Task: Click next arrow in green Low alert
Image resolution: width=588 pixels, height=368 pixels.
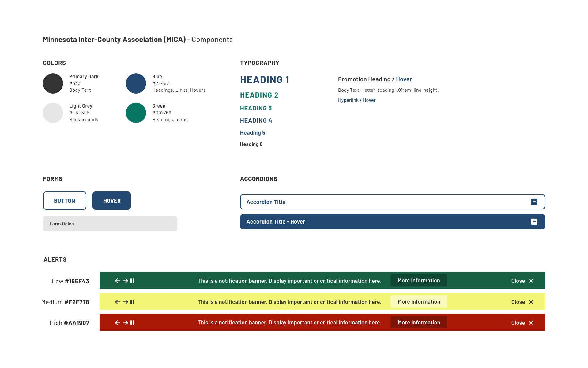Action: (125, 281)
